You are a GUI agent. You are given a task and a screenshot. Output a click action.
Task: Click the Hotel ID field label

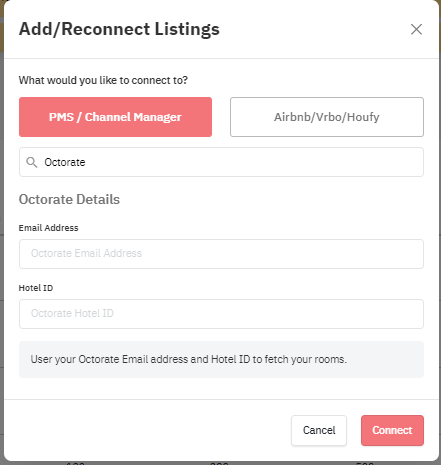[x=36, y=288]
